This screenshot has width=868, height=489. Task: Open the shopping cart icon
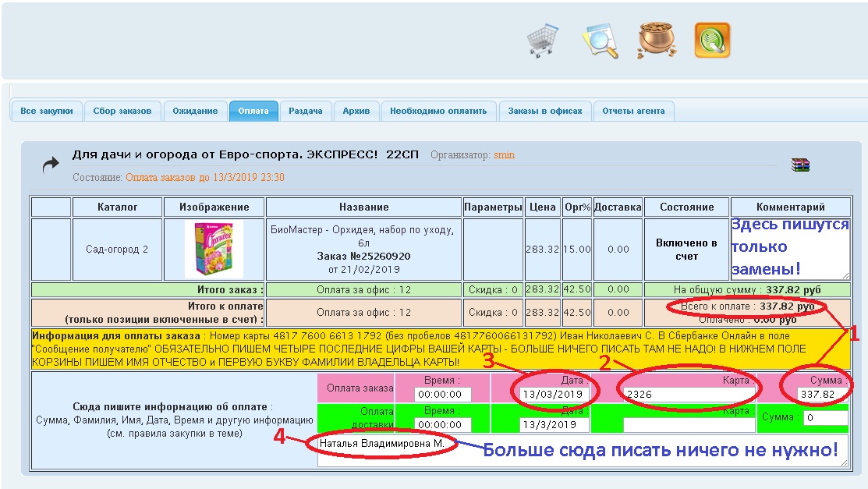click(x=542, y=40)
